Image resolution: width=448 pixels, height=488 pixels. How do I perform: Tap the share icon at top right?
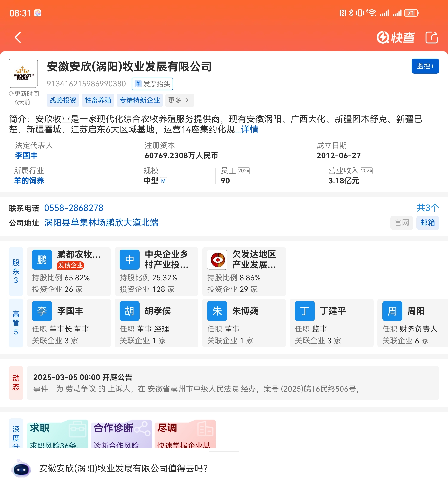[x=432, y=37]
